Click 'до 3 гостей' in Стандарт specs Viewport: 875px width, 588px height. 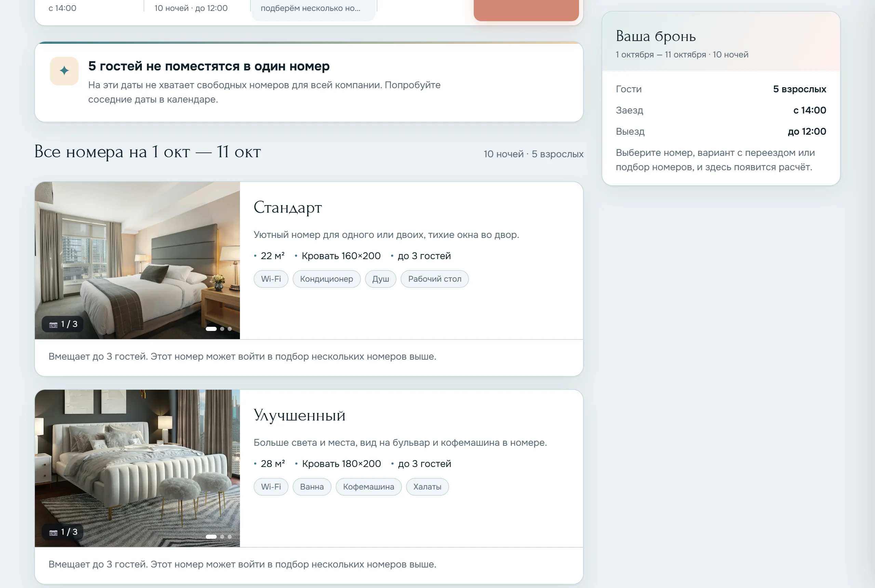tap(424, 256)
